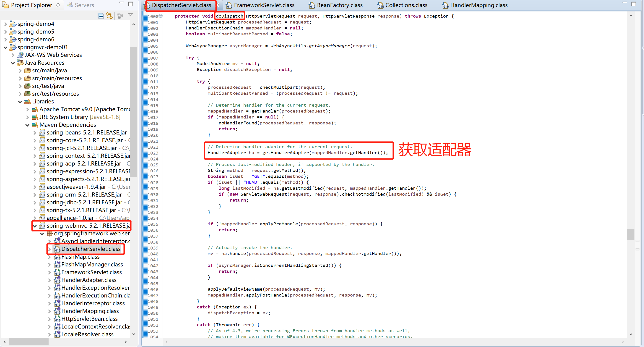The image size is (644, 347).
Task: Click getHandlerAdapter call on line 1023
Action: 286,152
